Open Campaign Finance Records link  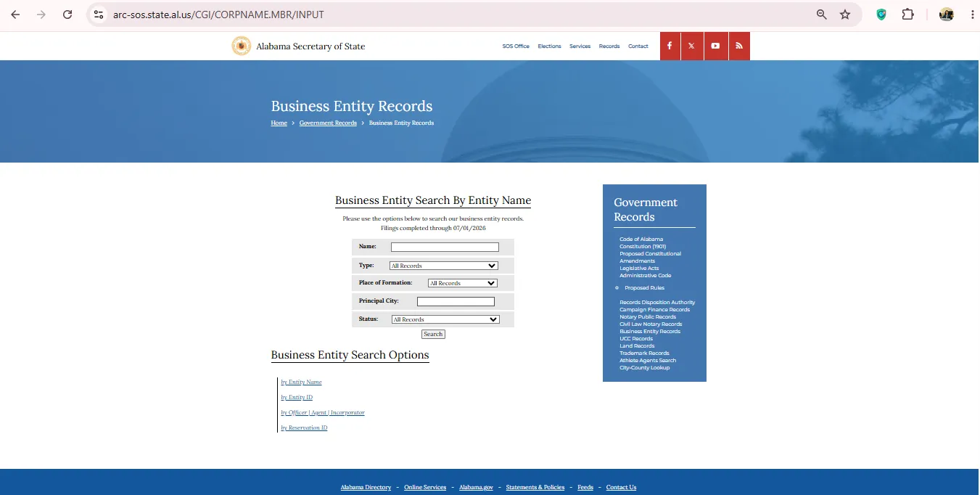coord(655,310)
